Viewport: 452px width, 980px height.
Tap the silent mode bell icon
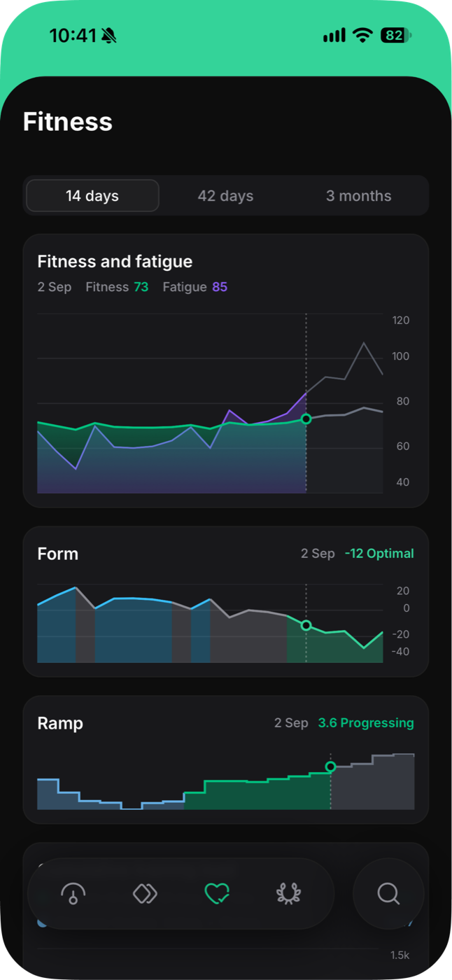coord(109,36)
